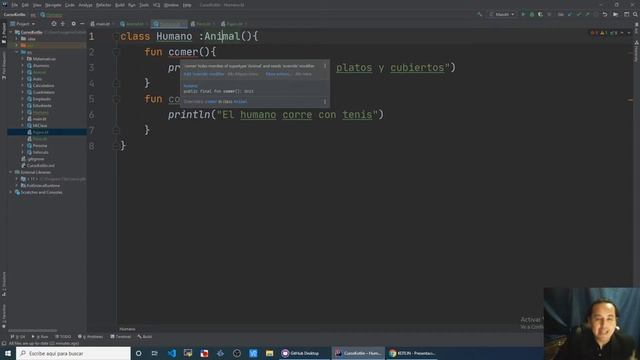Open File Explorer from taskbar
The image size is (640, 360).
pyautogui.click(x=269, y=353)
